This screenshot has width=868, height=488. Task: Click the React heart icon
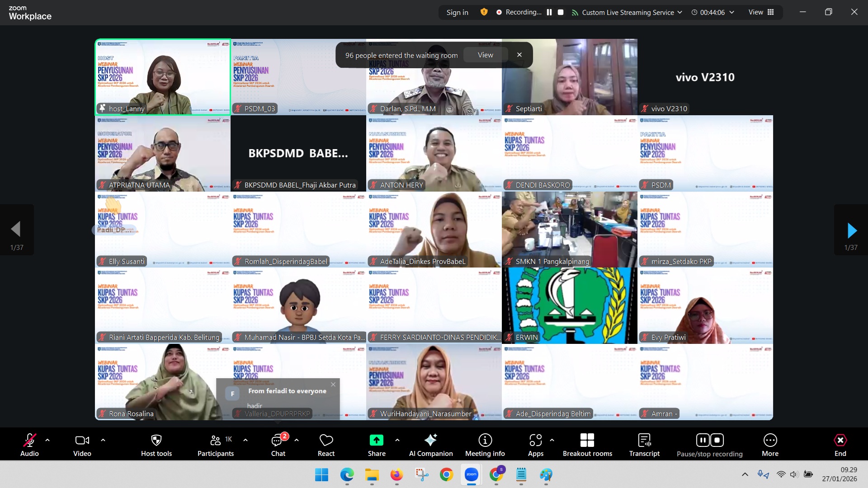[x=326, y=441]
